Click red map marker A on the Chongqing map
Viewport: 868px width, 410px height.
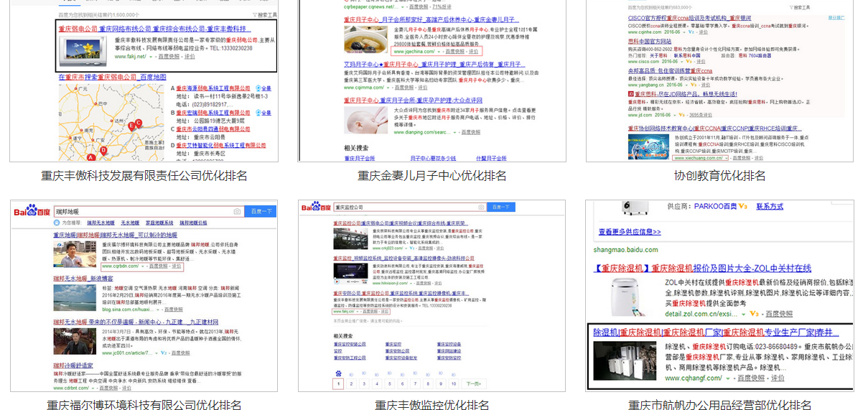coord(90,157)
